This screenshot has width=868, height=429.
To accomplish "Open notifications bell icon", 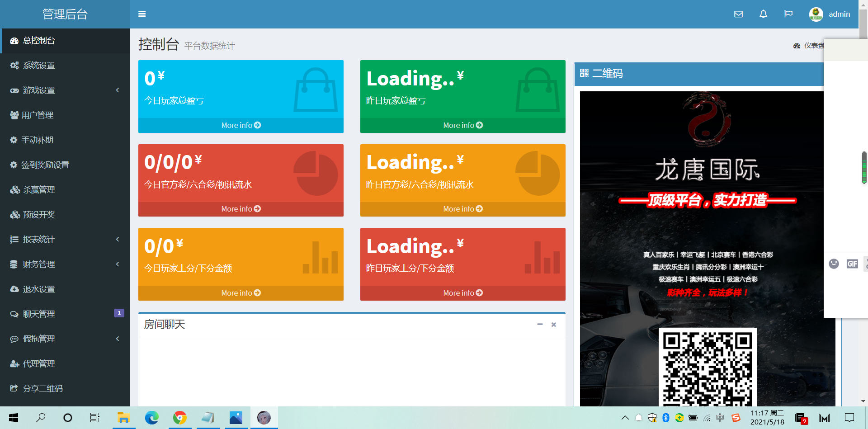I will (x=763, y=14).
